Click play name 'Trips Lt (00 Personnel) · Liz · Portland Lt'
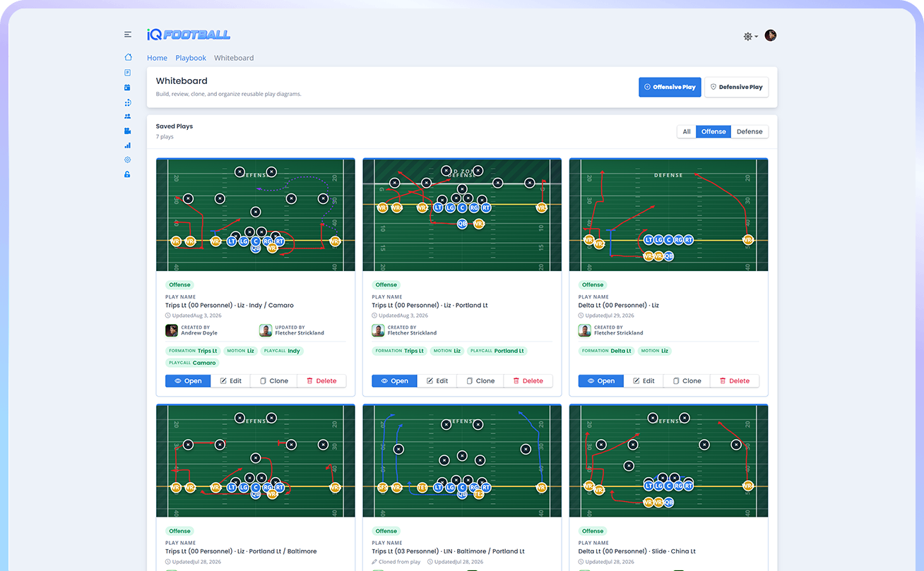Image resolution: width=924 pixels, height=571 pixels. (x=430, y=306)
